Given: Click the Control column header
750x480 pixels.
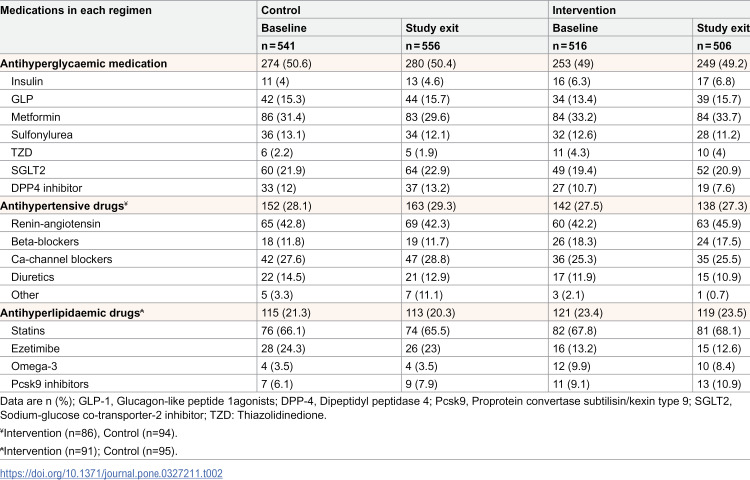Looking at the screenshot, I should pyautogui.click(x=281, y=10).
